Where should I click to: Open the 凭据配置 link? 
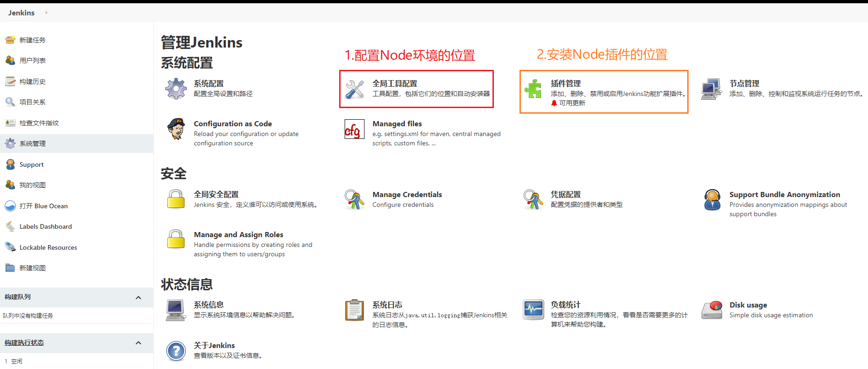tap(566, 194)
